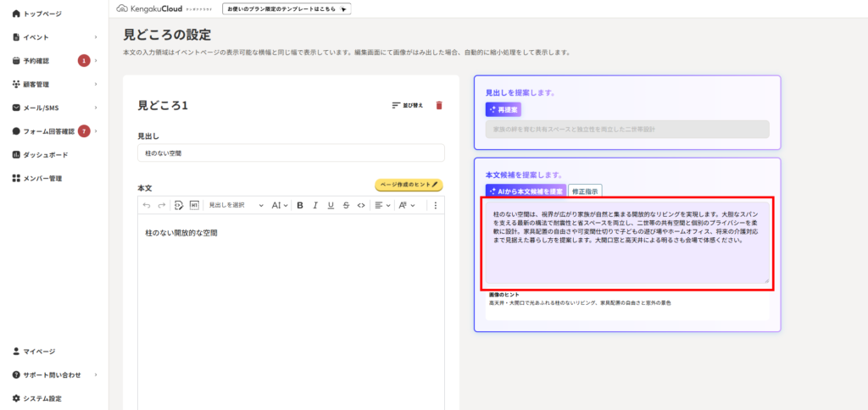Click the ページ作成のヒント yellow button
The image size is (868, 410).
click(409, 185)
